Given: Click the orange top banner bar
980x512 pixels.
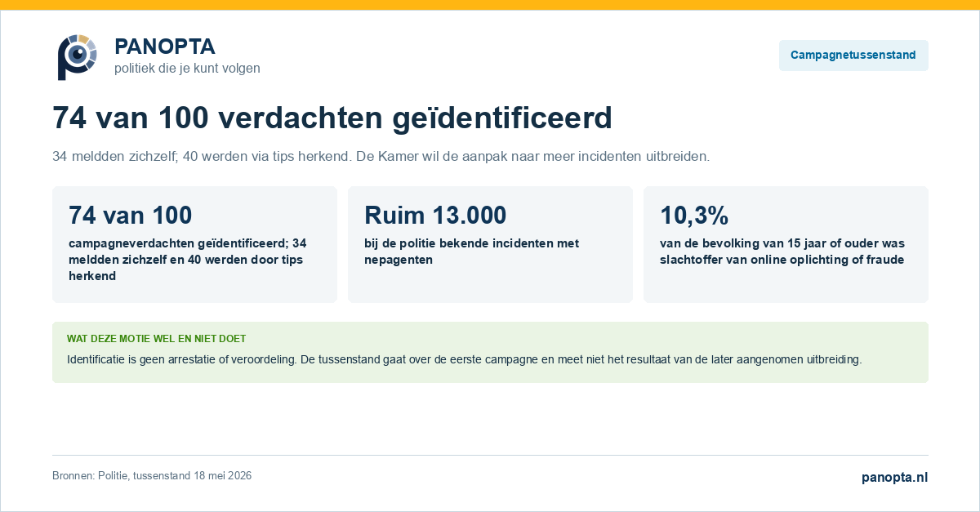Looking at the screenshot, I should click(490, 5).
